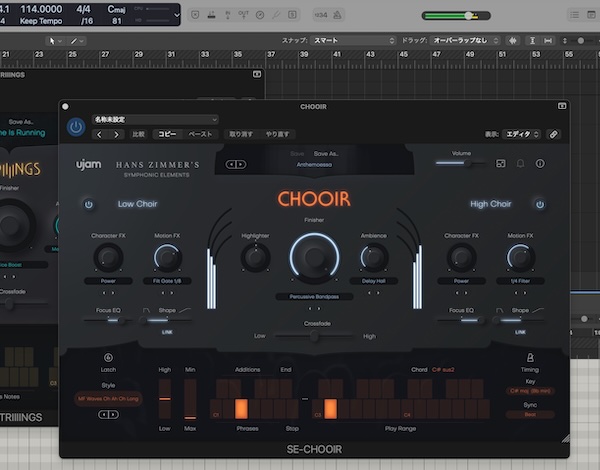The width and height of the screenshot is (600, 470).
Task: Open Low Choir Character FX Power selector
Action: click(x=108, y=281)
